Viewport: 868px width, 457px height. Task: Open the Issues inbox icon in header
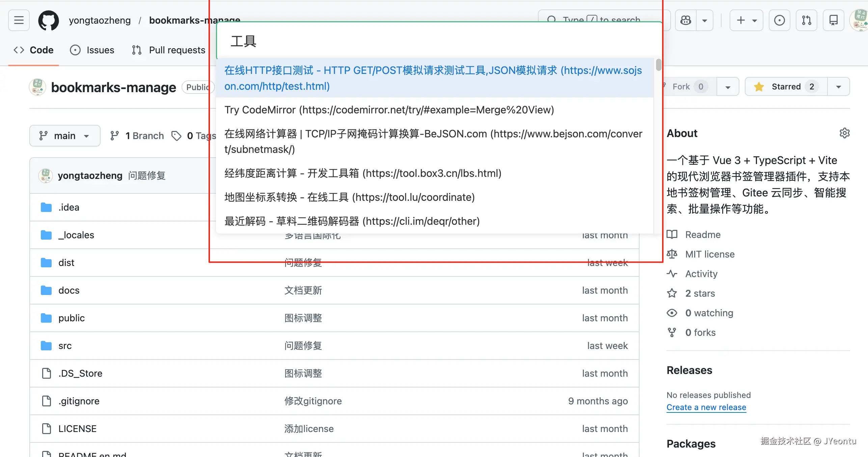pyautogui.click(x=779, y=20)
